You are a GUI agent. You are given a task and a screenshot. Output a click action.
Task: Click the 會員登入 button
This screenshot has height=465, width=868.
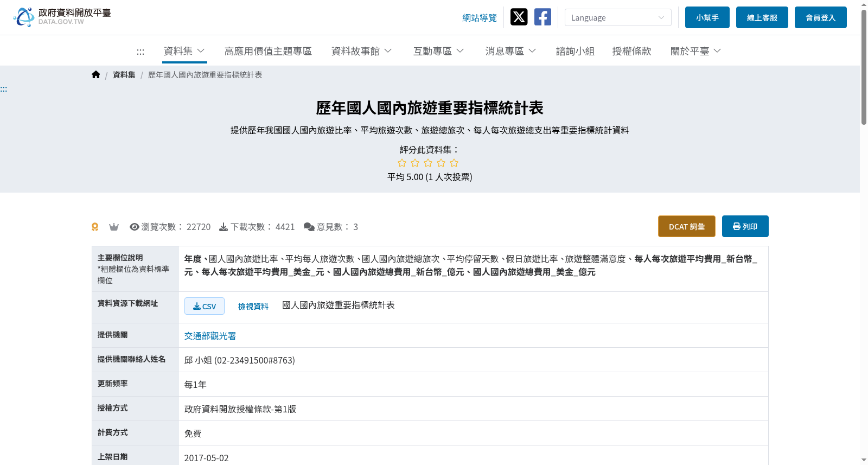[x=821, y=17]
